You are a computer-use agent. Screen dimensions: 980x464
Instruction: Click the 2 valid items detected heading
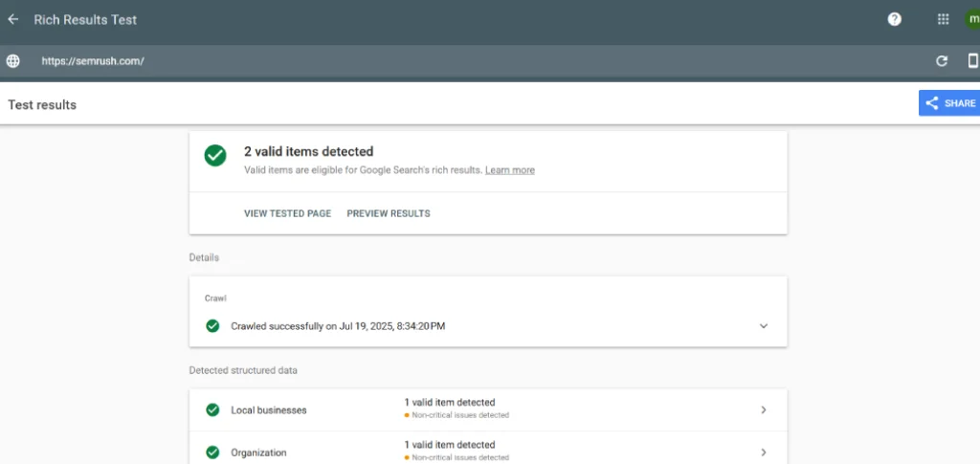(x=308, y=151)
